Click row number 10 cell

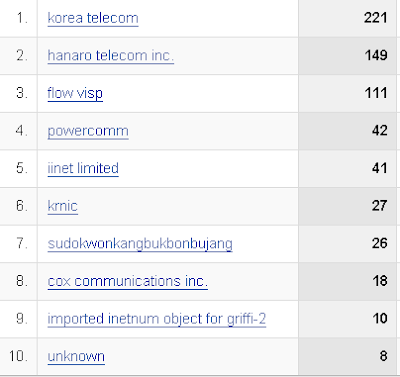click(x=18, y=356)
